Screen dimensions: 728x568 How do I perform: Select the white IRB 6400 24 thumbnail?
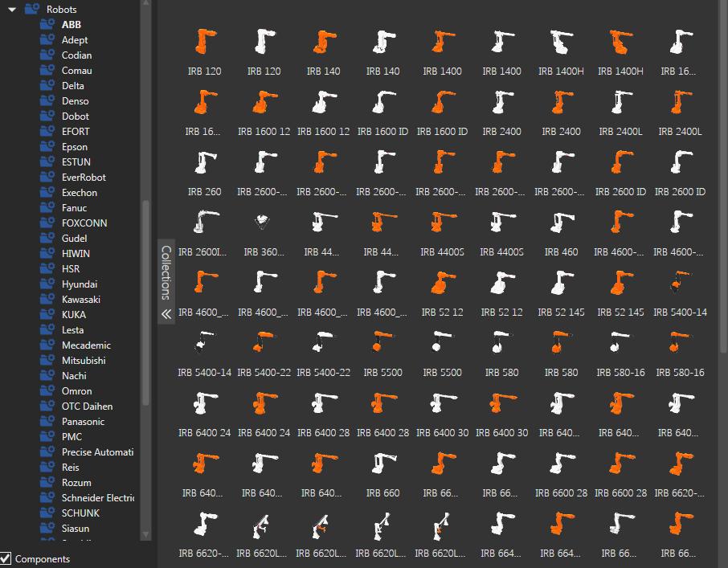coord(205,403)
